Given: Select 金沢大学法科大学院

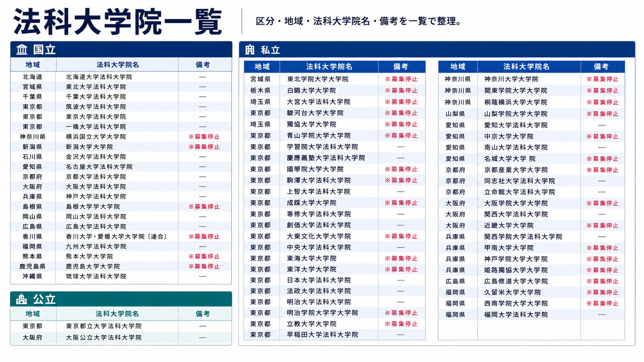Looking at the screenshot, I should coord(96,157).
